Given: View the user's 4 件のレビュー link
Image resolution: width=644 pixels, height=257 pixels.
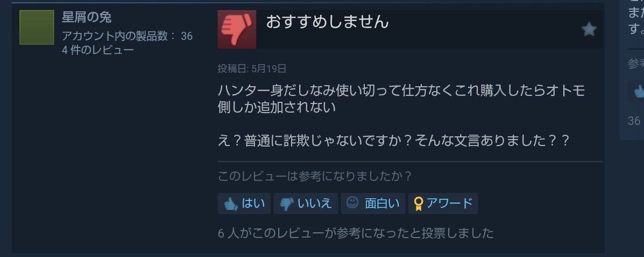Looking at the screenshot, I should 98,50.
